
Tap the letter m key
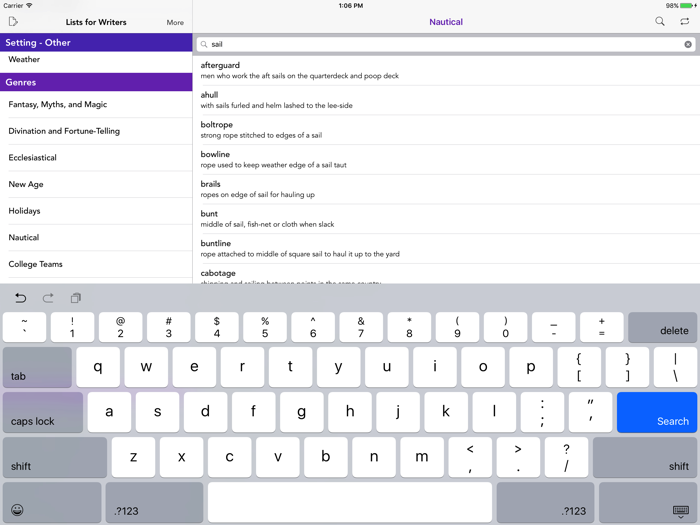click(422, 457)
